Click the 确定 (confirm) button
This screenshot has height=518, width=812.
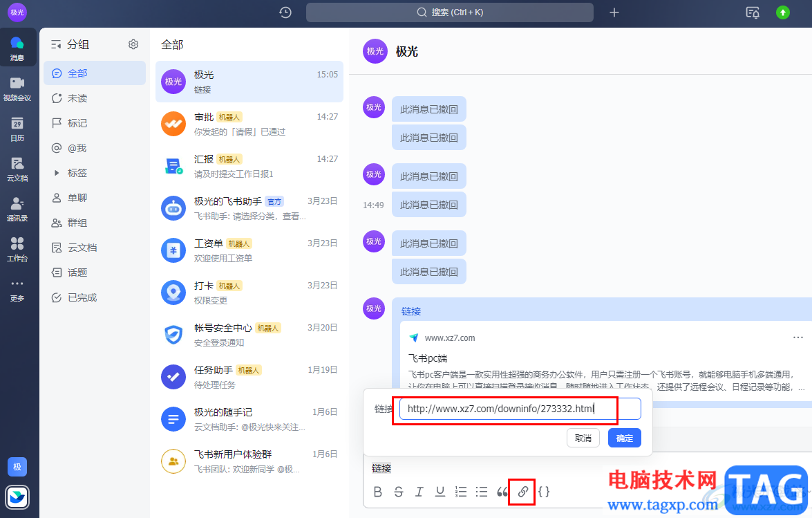[x=625, y=438]
